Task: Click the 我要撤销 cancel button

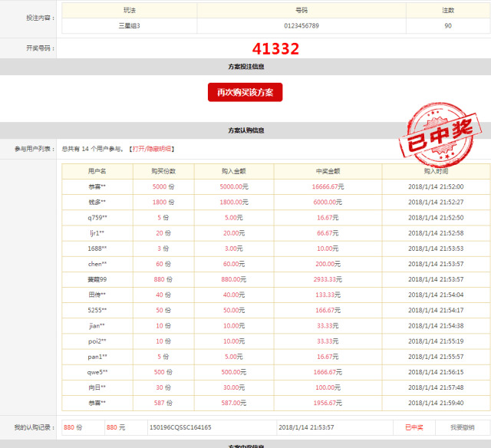Action: [462, 427]
